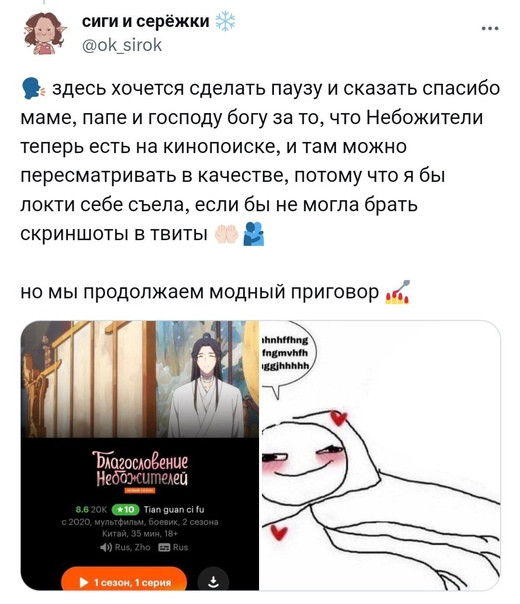Click the speaker audio languages icon
Image resolution: width=520 pixels, height=604 pixels.
[x=106, y=547]
